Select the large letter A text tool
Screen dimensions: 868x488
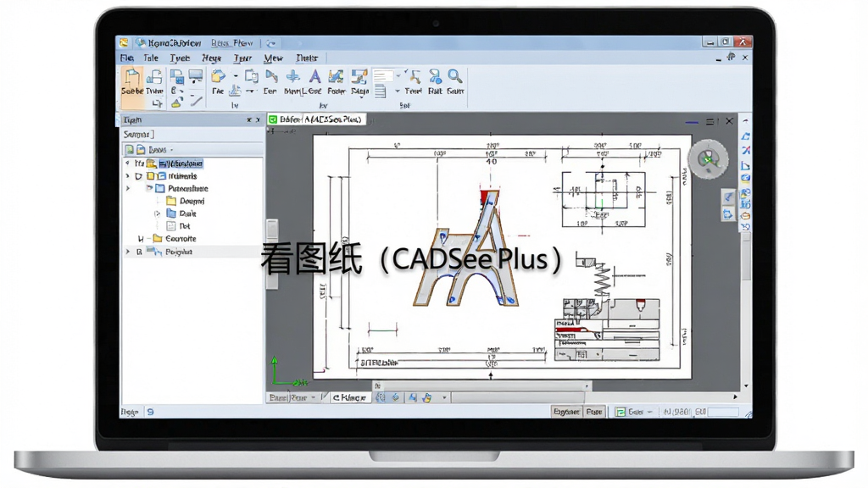pos(314,76)
